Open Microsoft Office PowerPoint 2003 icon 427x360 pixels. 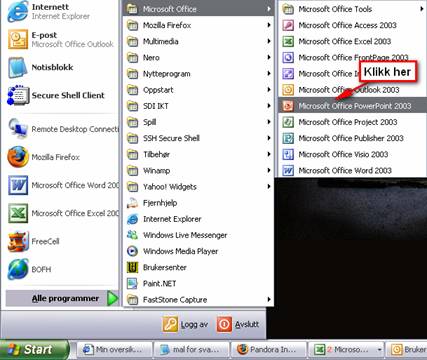(288, 106)
